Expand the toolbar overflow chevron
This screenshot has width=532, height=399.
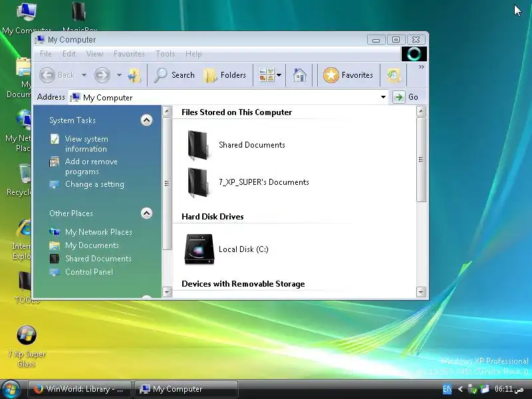point(422,67)
